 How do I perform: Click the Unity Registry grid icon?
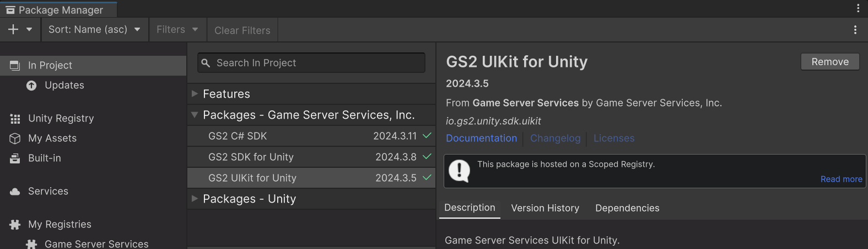coord(15,118)
